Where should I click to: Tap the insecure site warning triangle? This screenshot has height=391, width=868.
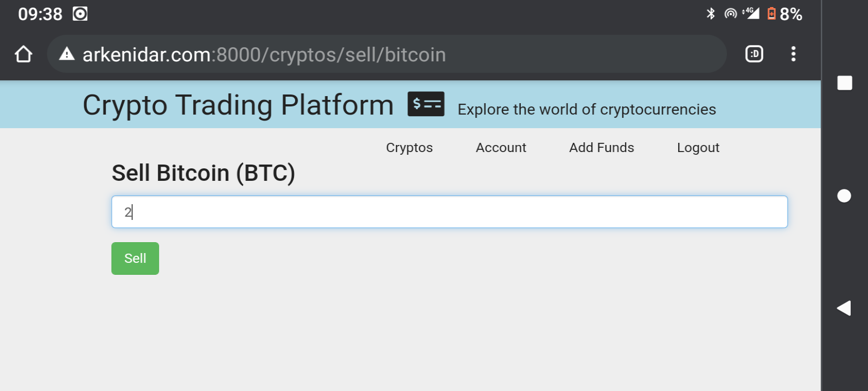click(x=67, y=54)
